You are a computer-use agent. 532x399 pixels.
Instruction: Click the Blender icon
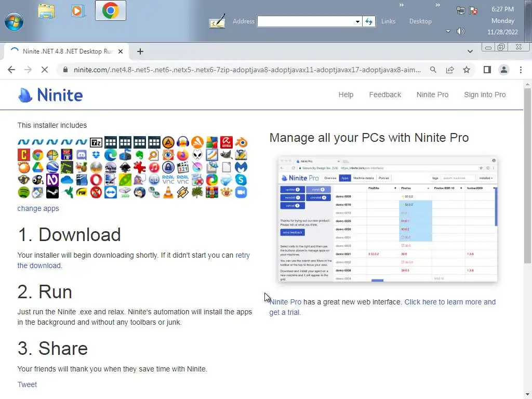241,142
